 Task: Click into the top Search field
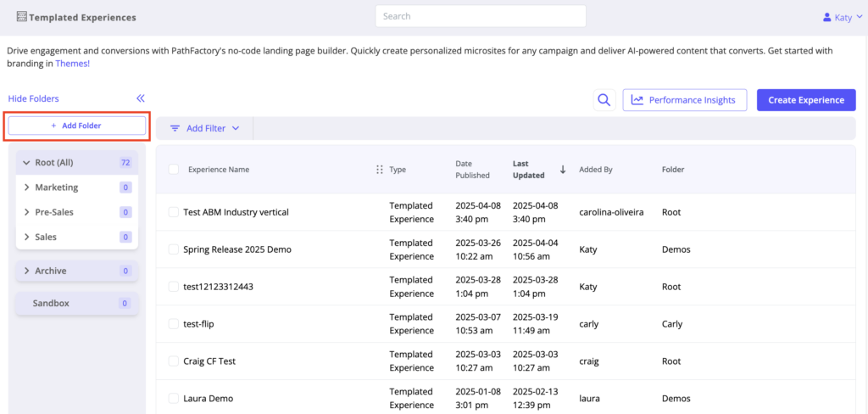481,16
